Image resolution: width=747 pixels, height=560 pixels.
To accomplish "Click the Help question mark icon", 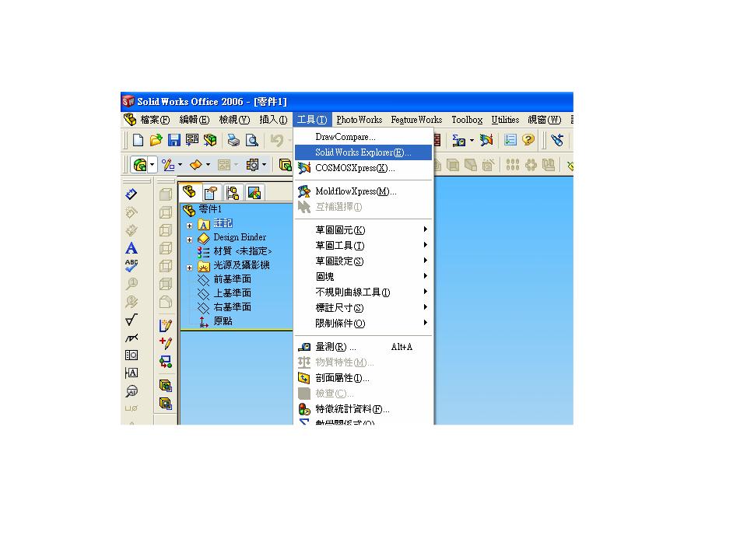I will tap(528, 139).
